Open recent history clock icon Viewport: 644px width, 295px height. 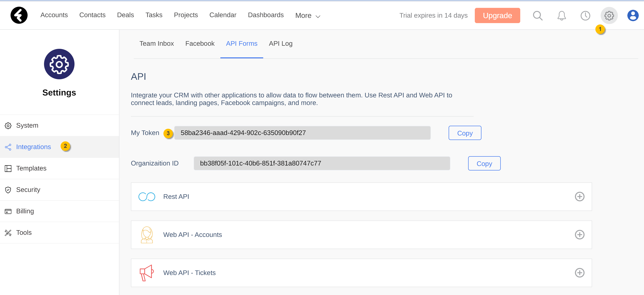(x=585, y=15)
